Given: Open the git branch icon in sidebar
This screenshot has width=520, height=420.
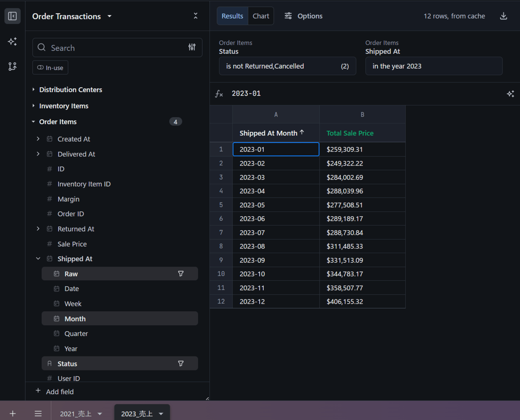Looking at the screenshot, I should click(x=12, y=66).
